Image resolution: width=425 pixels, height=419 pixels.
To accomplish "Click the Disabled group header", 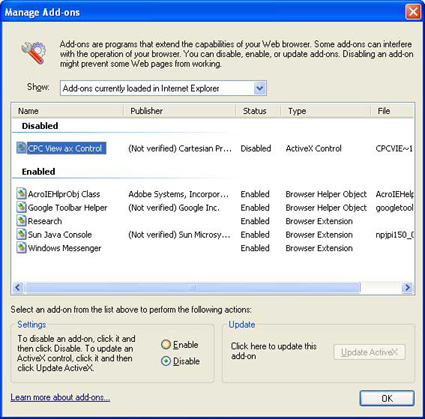I will click(40, 126).
